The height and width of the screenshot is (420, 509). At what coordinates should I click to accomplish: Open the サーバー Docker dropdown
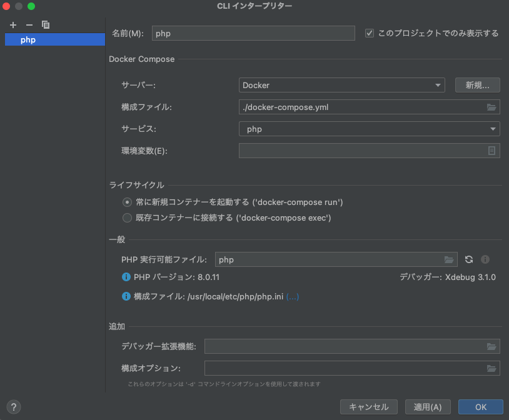tap(342, 86)
